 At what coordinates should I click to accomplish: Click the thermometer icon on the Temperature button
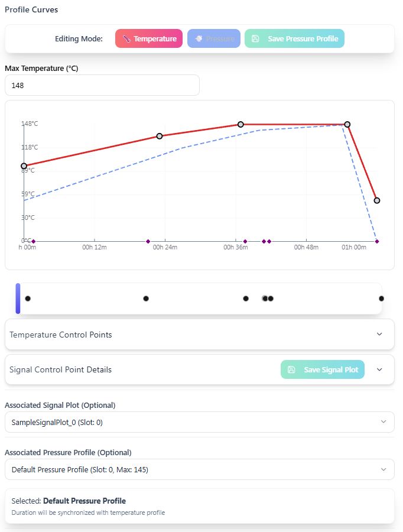point(126,39)
